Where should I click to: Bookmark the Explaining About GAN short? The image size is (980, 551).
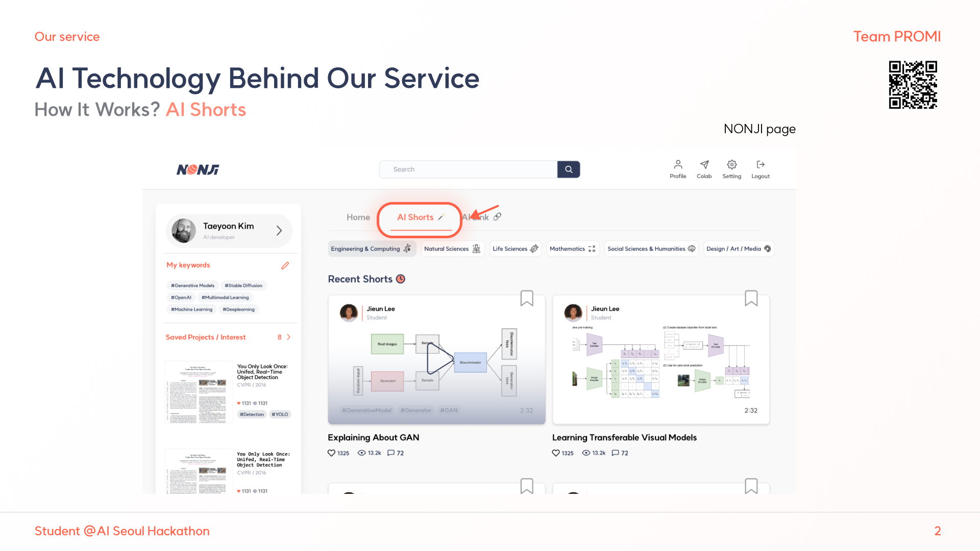coord(527,298)
